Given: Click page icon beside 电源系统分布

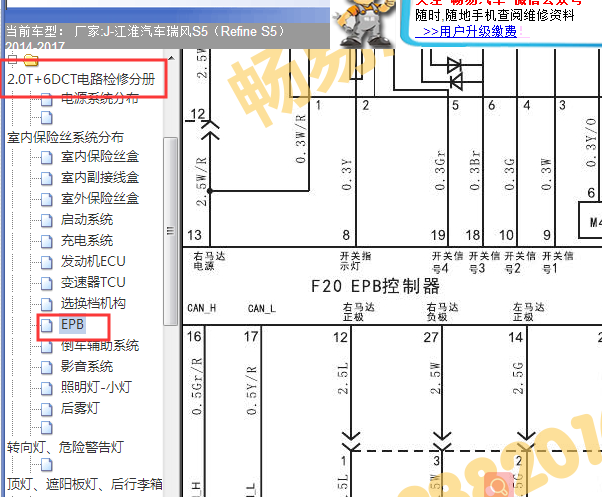Looking at the screenshot, I should (x=46, y=99).
